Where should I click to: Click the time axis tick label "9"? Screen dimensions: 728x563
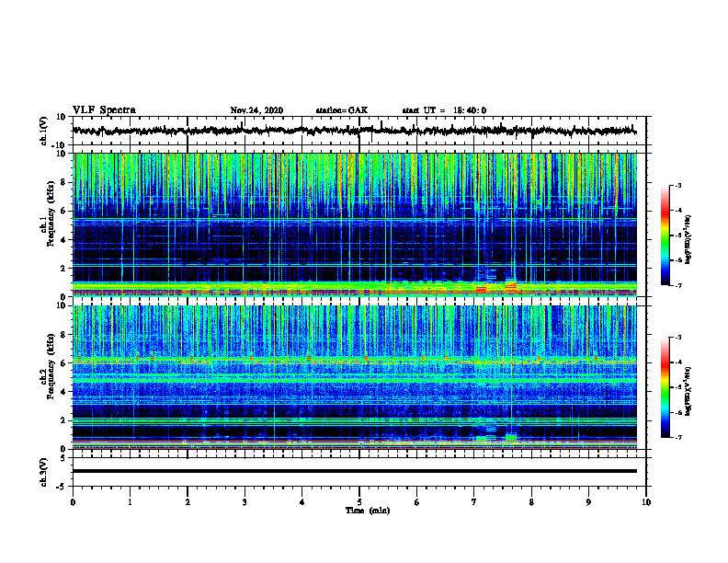(588, 502)
